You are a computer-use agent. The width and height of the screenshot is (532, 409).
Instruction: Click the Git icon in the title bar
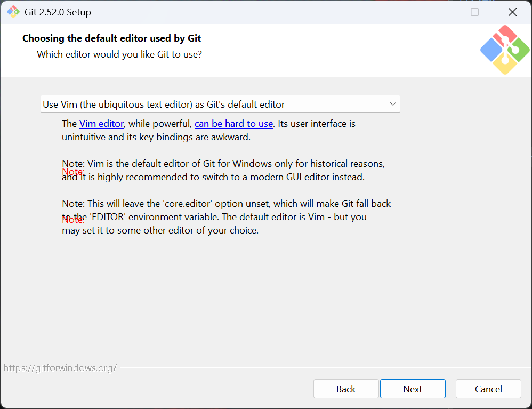tap(13, 12)
